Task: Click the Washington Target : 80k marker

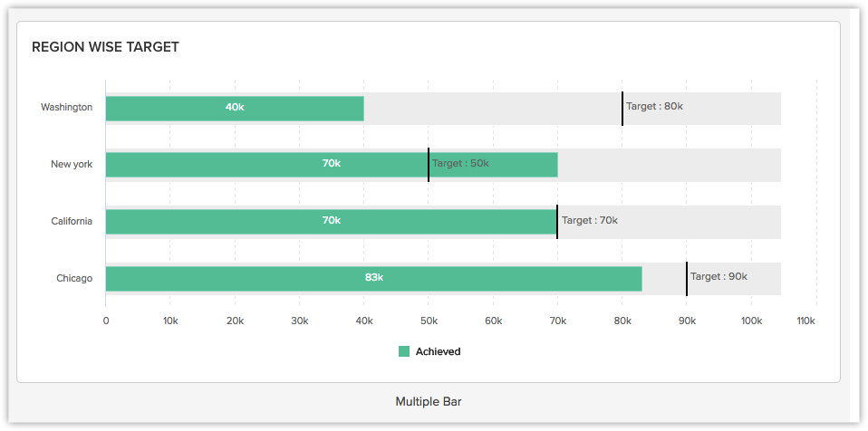Action: 622,108
